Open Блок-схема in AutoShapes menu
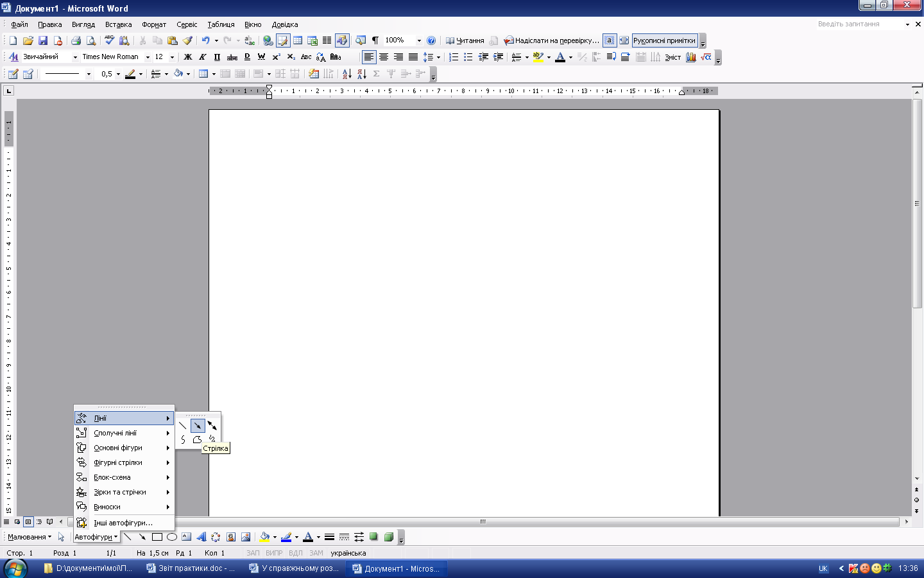The height and width of the screenshot is (578, 924). pyautogui.click(x=124, y=477)
